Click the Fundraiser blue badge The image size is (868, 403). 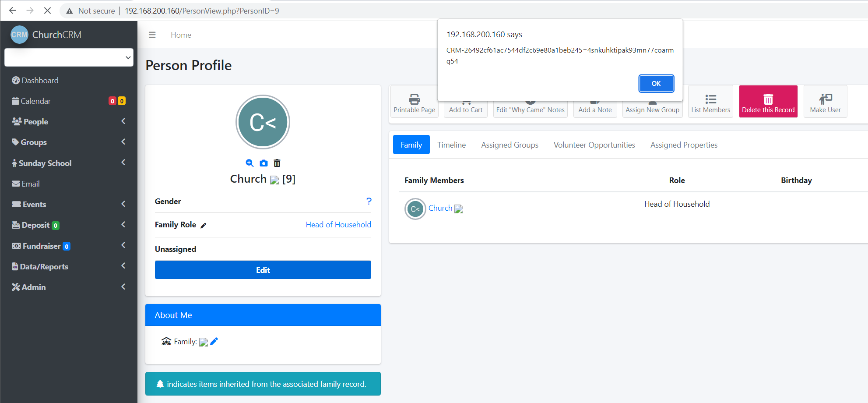pos(67,247)
